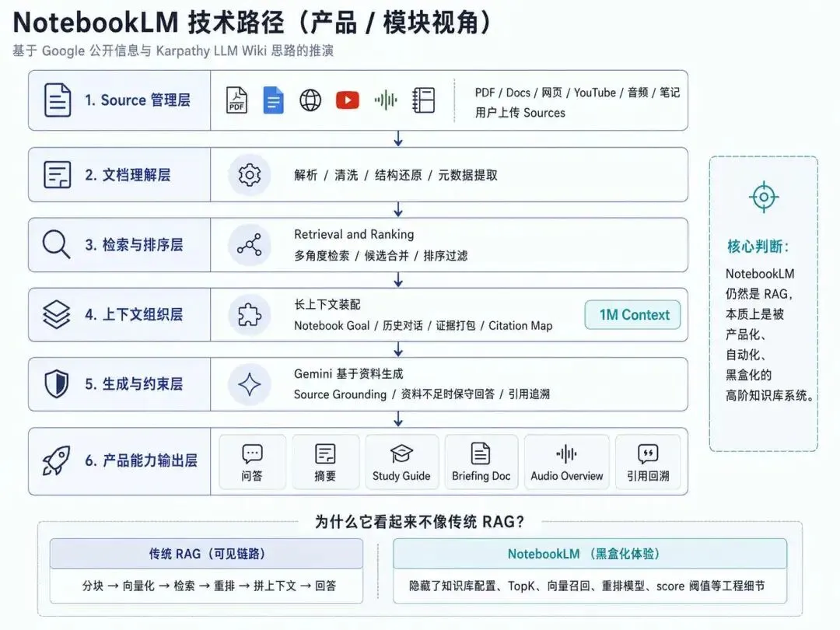Click the notebook icon in Source row
Viewport: 840px width, 630px height.
point(423,100)
